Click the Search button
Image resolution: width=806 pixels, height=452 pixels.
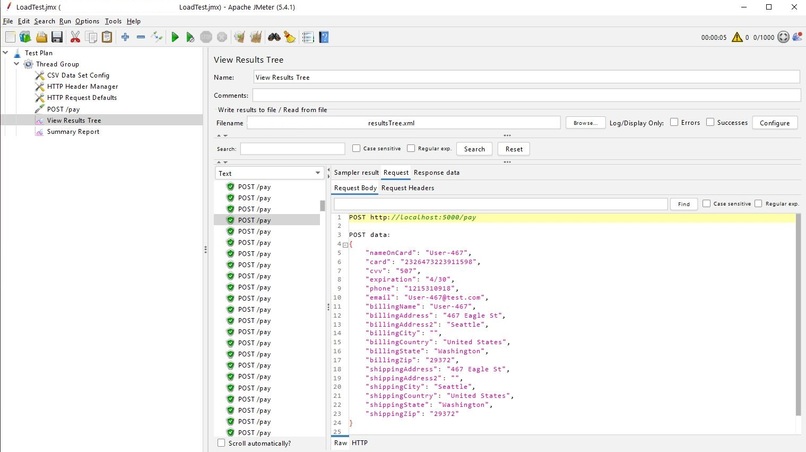[x=474, y=149]
